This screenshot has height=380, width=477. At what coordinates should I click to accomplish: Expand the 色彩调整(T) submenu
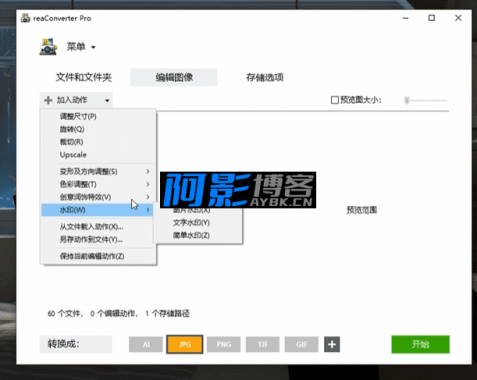pyautogui.click(x=98, y=184)
